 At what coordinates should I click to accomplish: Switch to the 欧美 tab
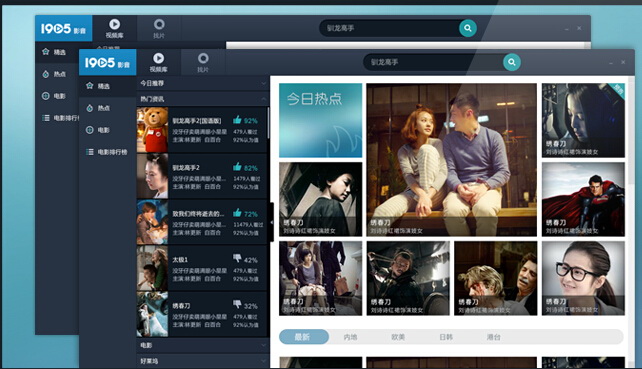tap(398, 337)
